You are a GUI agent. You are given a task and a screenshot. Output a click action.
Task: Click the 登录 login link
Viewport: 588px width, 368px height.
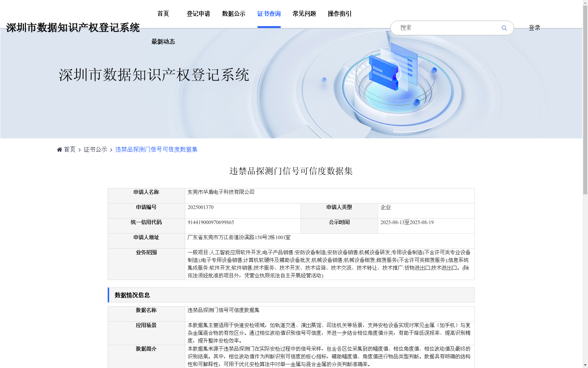click(x=534, y=28)
